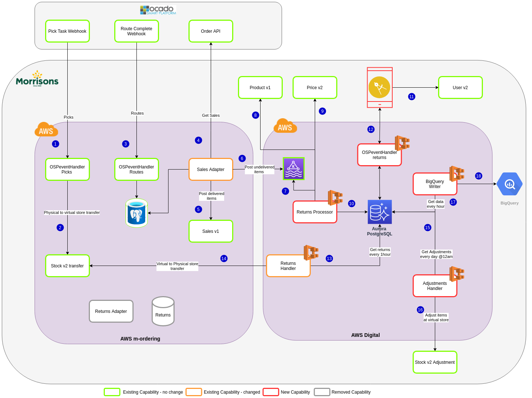Click the blue PostgreSQL elephant database icon
The width and height of the screenshot is (532, 398).
136,213
